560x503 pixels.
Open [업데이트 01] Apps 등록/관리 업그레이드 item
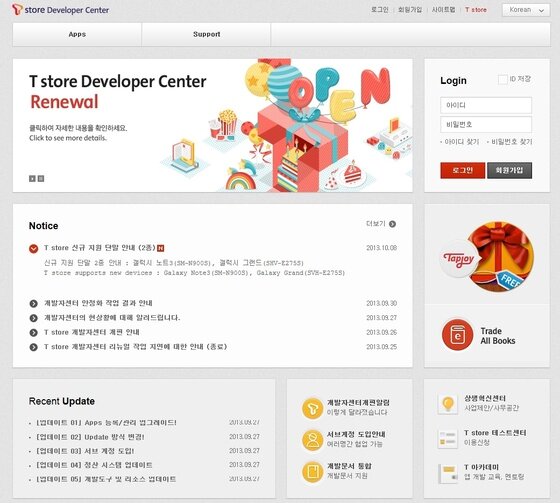coord(106,423)
